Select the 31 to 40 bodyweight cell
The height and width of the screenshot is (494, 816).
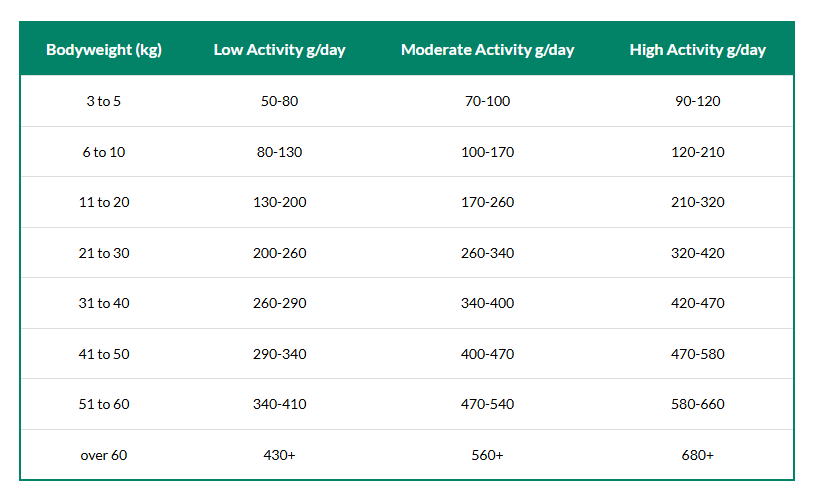(104, 303)
